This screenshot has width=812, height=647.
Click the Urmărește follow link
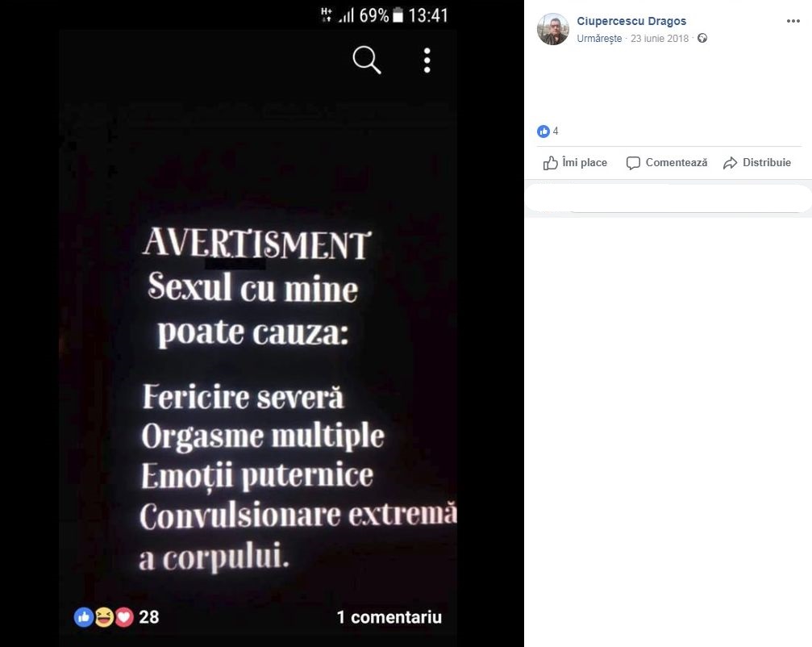(599, 39)
